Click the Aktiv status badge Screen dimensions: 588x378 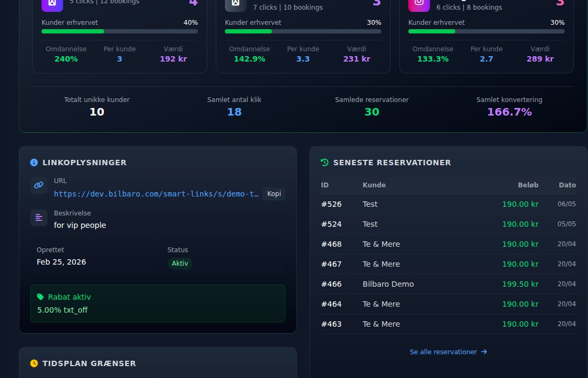pyautogui.click(x=180, y=263)
